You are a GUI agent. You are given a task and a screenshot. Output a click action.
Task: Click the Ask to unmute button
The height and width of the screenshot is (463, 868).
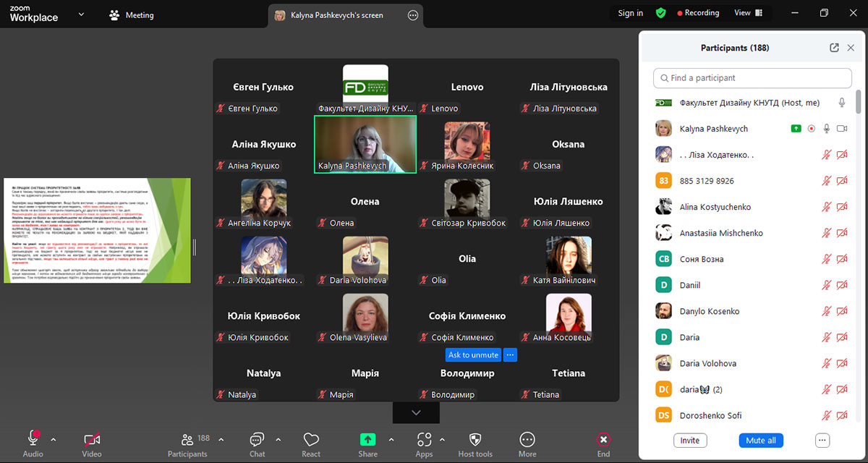coord(473,355)
